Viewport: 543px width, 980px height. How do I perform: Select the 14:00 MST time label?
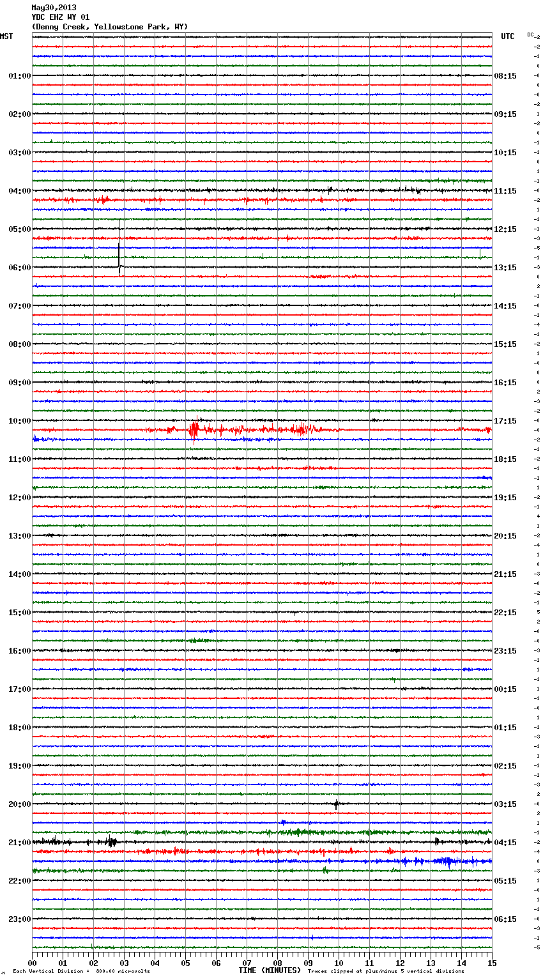tap(20, 574)
